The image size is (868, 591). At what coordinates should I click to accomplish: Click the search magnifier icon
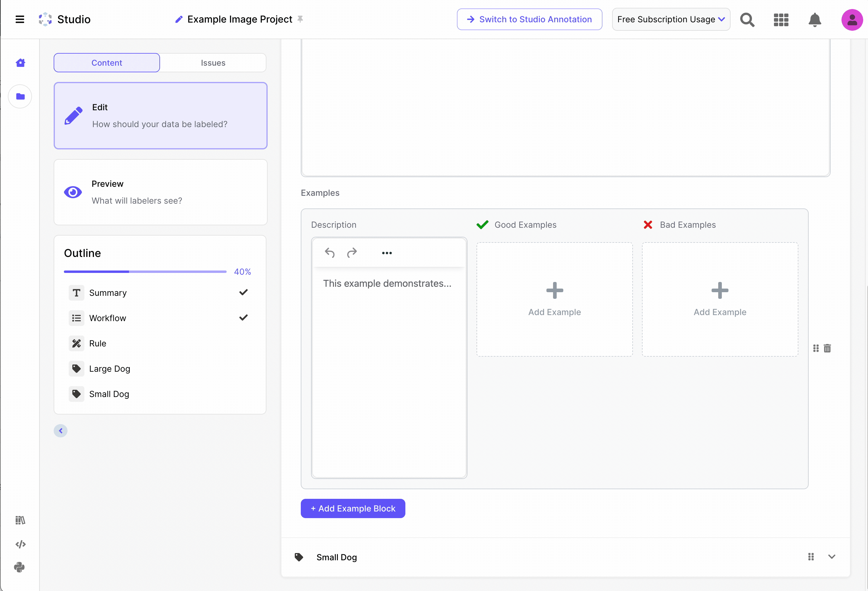747,19
